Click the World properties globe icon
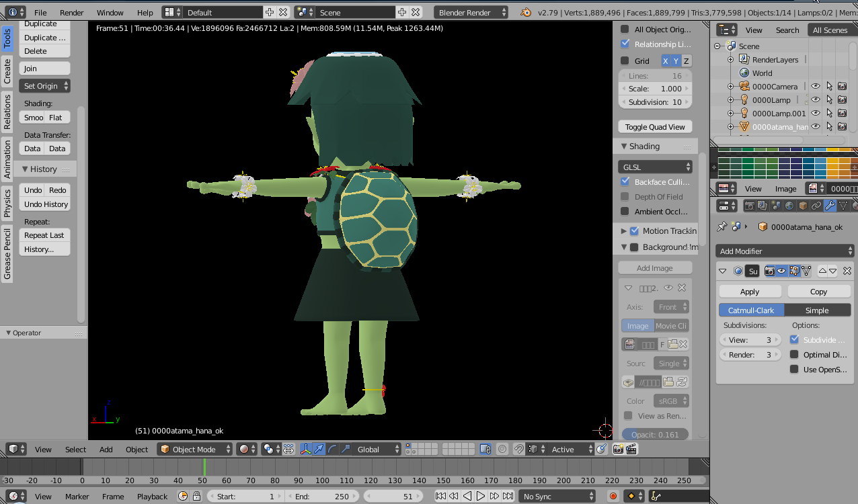 tap(789, 206)
